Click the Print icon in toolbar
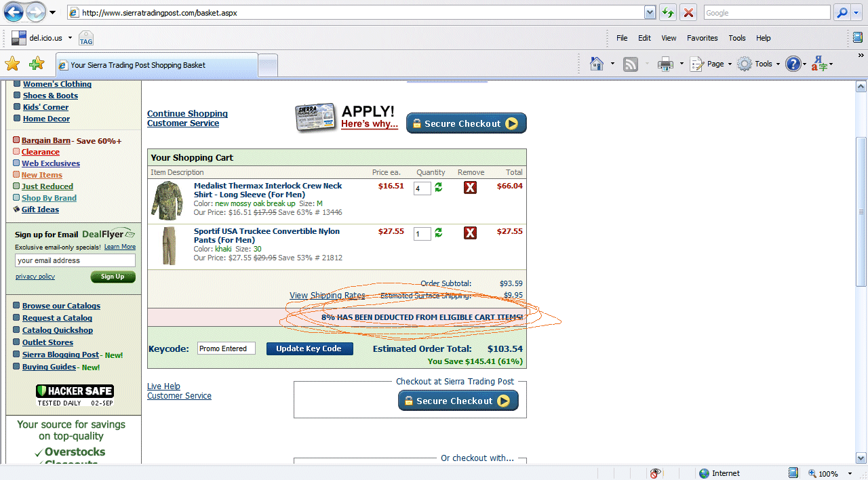This screenshot has width=868, height=480. pyautogui.click(x=665, y=64)
